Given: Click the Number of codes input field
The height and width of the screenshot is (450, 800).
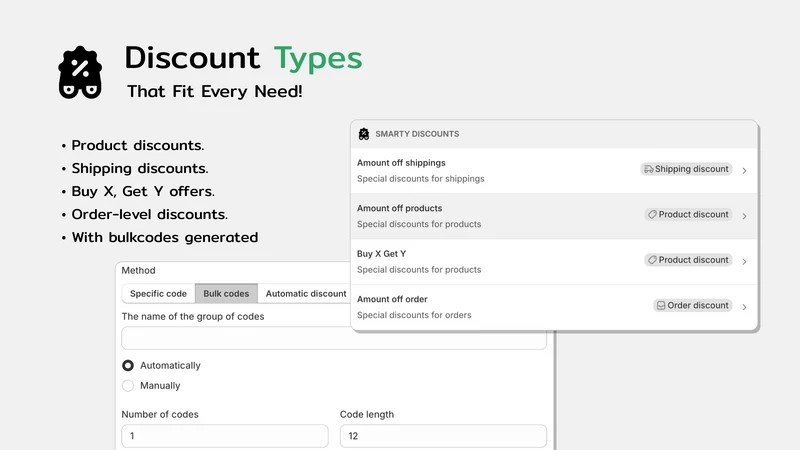Looking at the screenshot, I should tap(225, 436).
